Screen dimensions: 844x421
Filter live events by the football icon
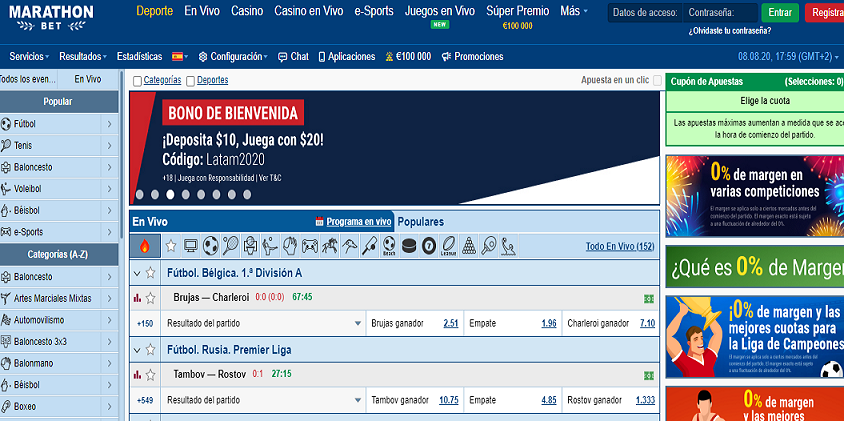210,246
